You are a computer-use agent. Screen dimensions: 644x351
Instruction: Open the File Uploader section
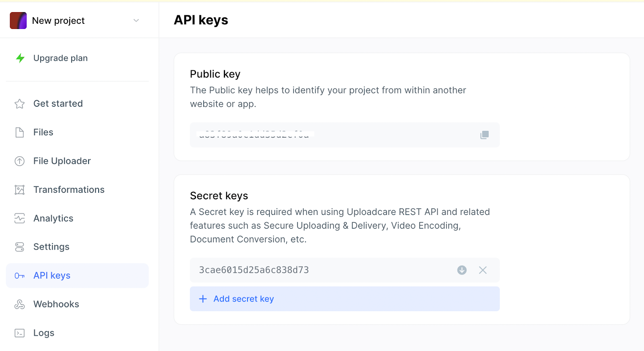[x=61, y=161]
